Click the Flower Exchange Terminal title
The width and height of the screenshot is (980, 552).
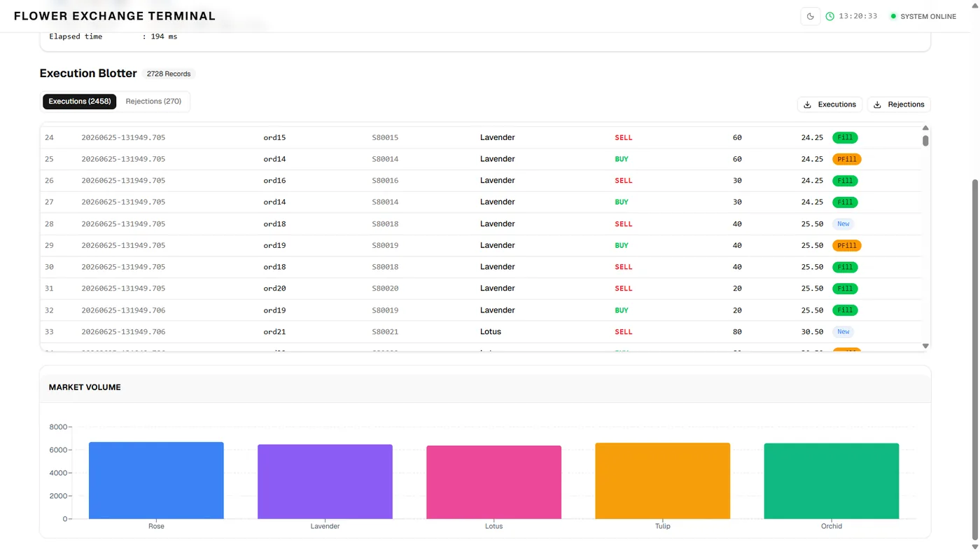point(115,16)
